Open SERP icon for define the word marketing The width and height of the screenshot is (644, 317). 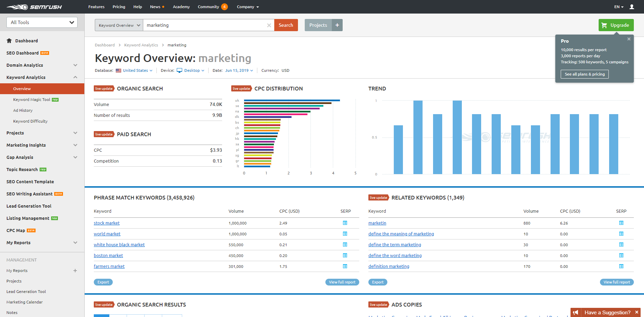(621, 255)
